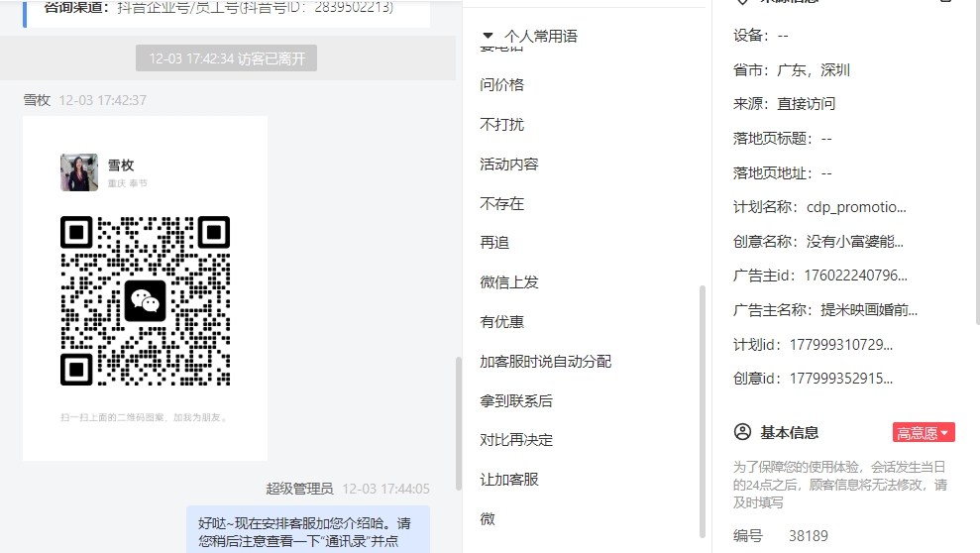
Task: Click the 基本信息 person icon
Action: 742,432
